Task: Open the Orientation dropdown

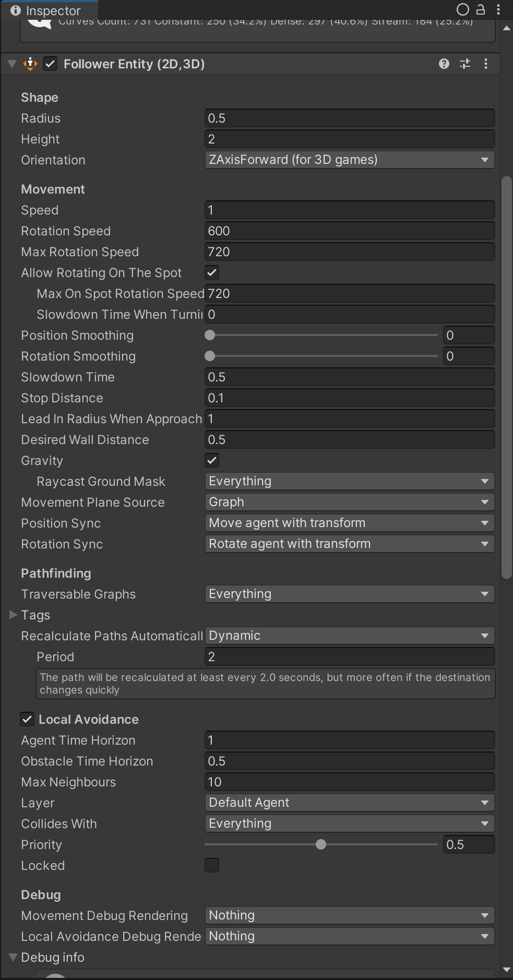Action: click(349, 160)
